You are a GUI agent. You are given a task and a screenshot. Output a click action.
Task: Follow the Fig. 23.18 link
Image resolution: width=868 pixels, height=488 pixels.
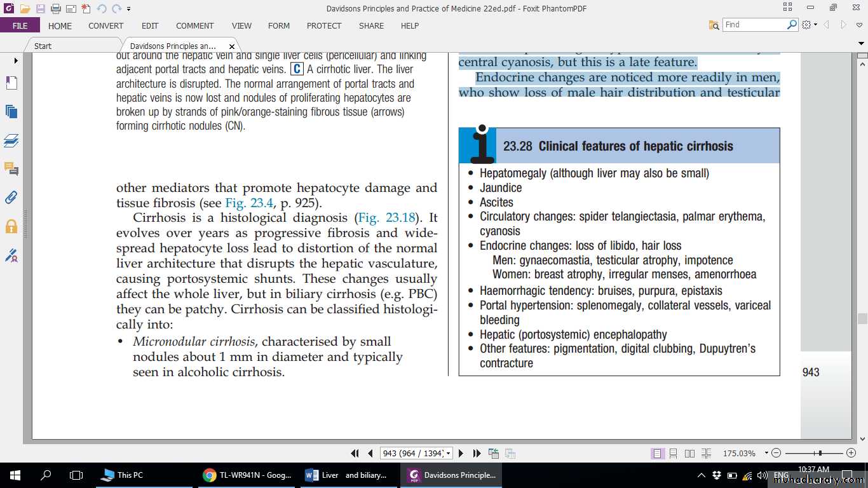pos(386,218)
